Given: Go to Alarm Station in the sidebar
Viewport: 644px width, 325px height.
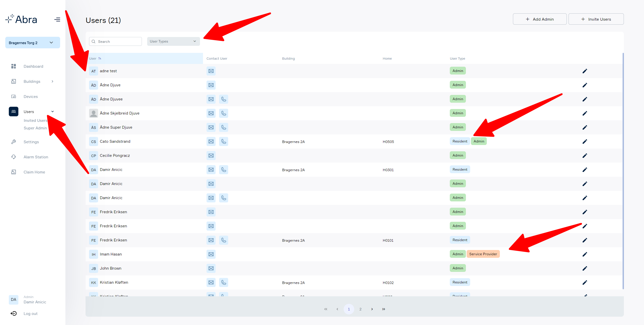Looking at the screenshot, I should pyautogui.click(x=36, y=157).
